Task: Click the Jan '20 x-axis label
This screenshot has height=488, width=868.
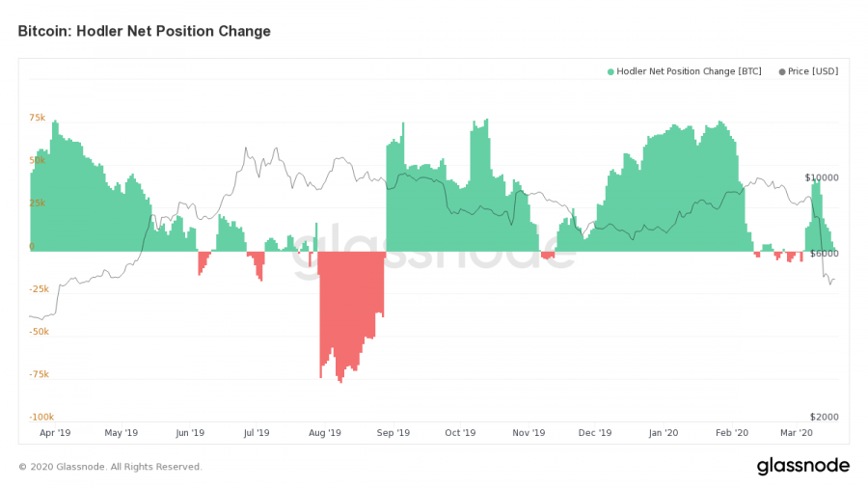Action: (x=664, y=433)
